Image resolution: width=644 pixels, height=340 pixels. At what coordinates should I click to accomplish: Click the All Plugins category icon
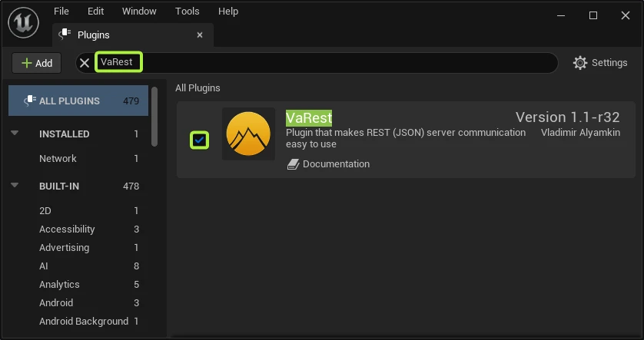[30, 101]
